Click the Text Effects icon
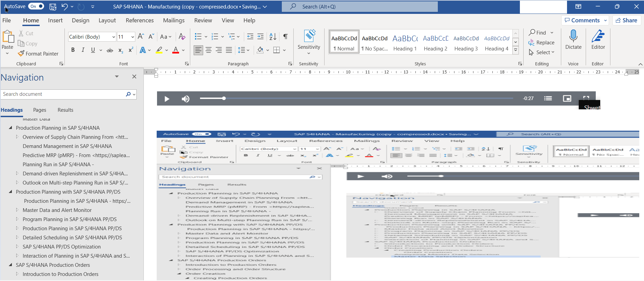 tap(143, 50)
